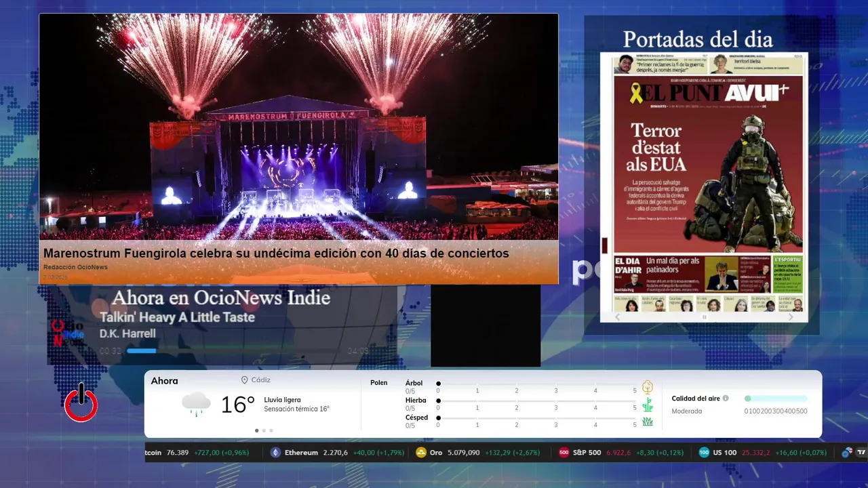
Task: Open the Marenostrum concert stage photo
Action: [x=298, y=127]
